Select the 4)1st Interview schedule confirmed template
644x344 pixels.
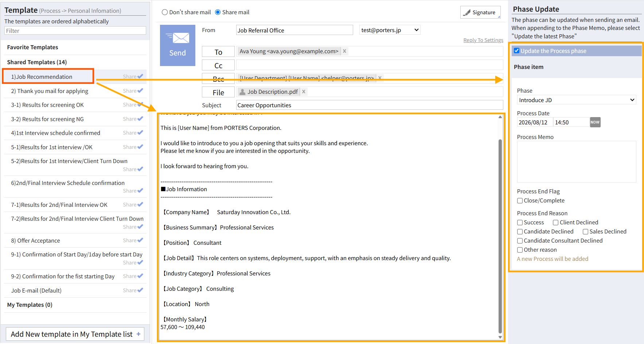55,133
